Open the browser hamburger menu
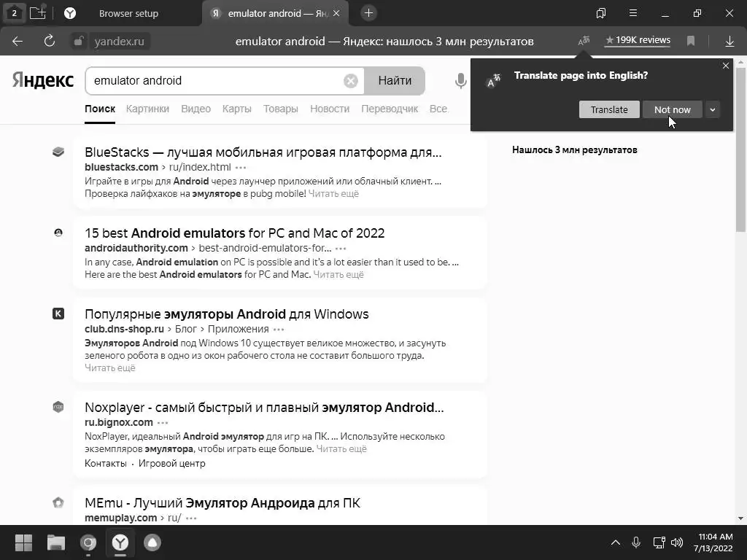Viewport: 747px width, 560px height. pyautogui.click(x=633, y=13)
